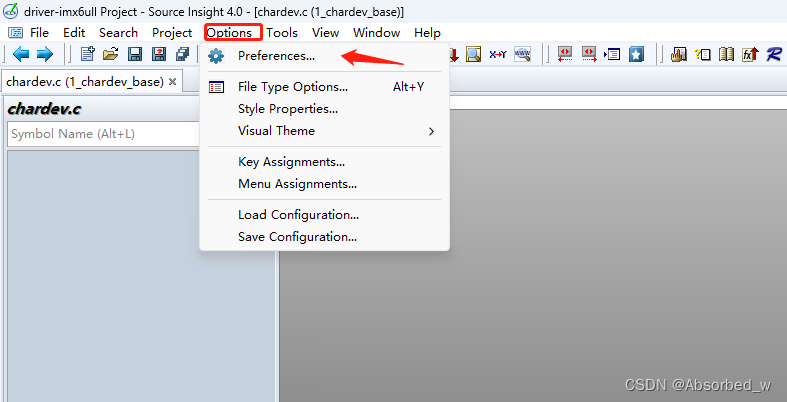
Task: Close the chardev.c document tab
Action: [172, 81]
